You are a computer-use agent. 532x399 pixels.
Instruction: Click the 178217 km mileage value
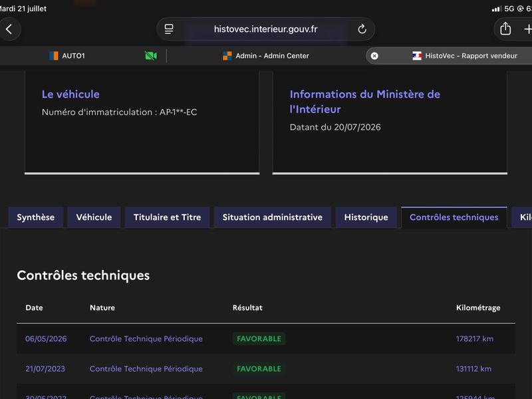[475, 338]
